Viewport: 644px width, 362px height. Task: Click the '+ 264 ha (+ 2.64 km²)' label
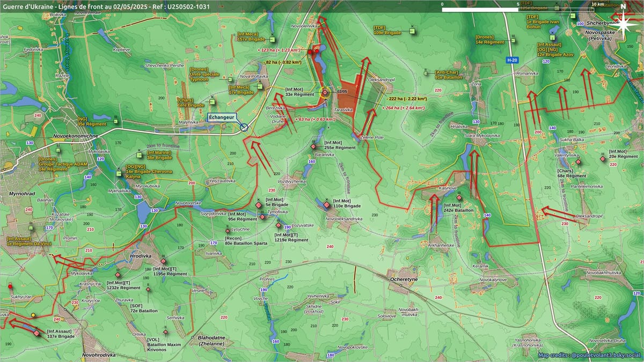402,108
